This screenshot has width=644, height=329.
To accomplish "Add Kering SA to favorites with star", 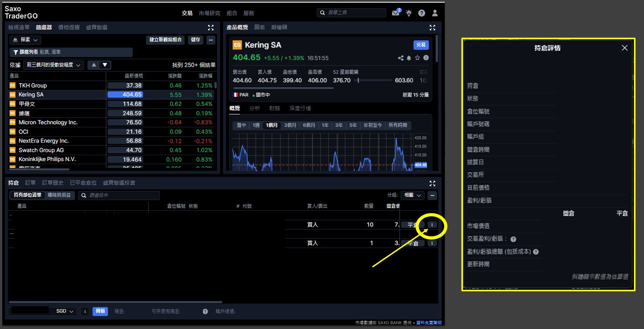I will tap(417, 58).
